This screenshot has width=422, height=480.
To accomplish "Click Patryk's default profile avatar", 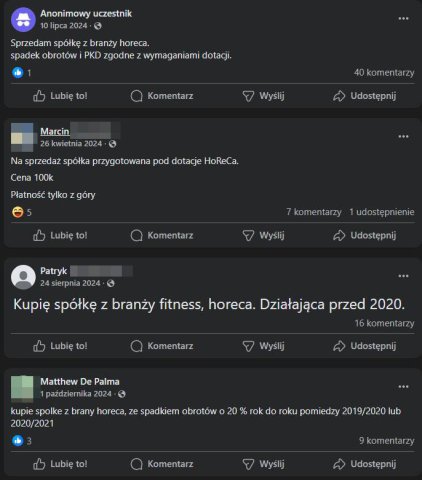I will click(23, 277).
